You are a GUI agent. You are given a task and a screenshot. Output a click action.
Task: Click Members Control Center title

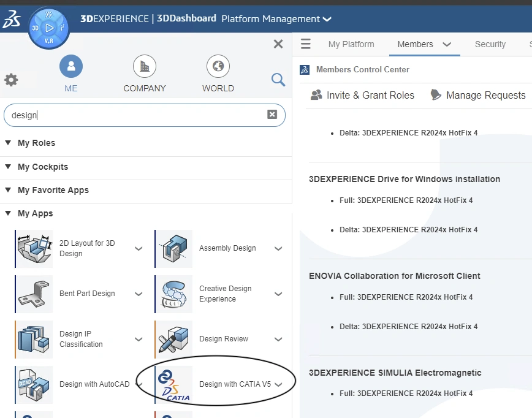tap(363, 69)
